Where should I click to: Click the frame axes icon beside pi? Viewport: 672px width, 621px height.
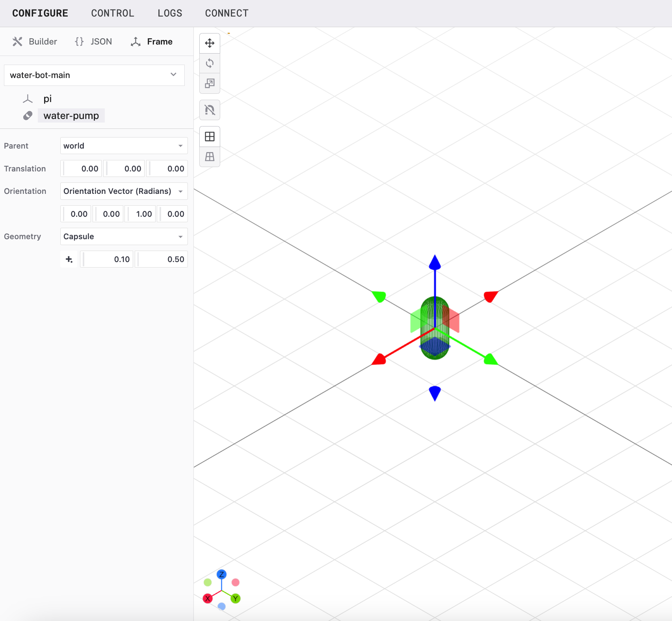click(x=28, y=99)
